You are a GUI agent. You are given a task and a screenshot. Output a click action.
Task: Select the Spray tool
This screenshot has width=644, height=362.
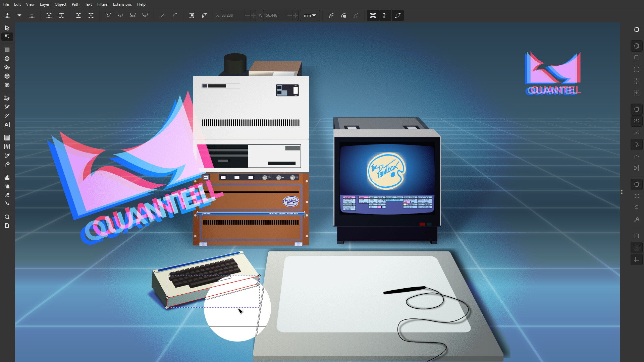(x=7, y=186)
